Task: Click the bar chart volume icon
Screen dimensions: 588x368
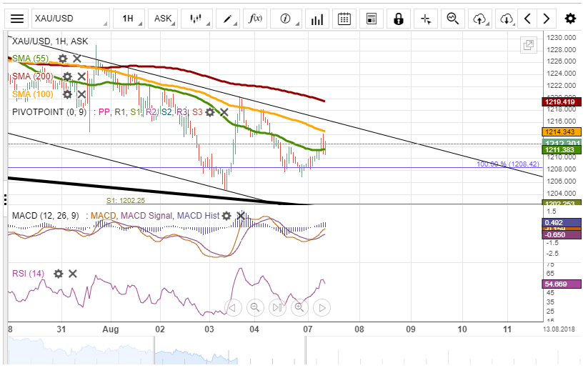Action: pos(317,19)
